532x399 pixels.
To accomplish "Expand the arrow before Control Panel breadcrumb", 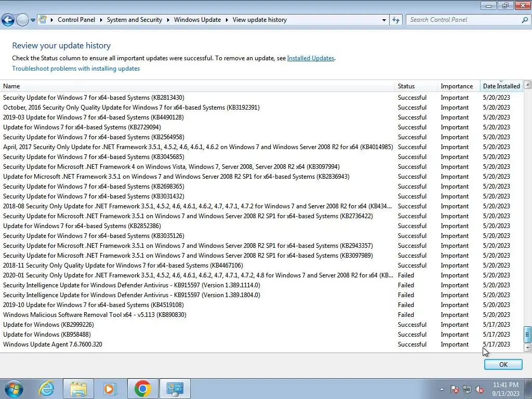I will click(52, 20).
